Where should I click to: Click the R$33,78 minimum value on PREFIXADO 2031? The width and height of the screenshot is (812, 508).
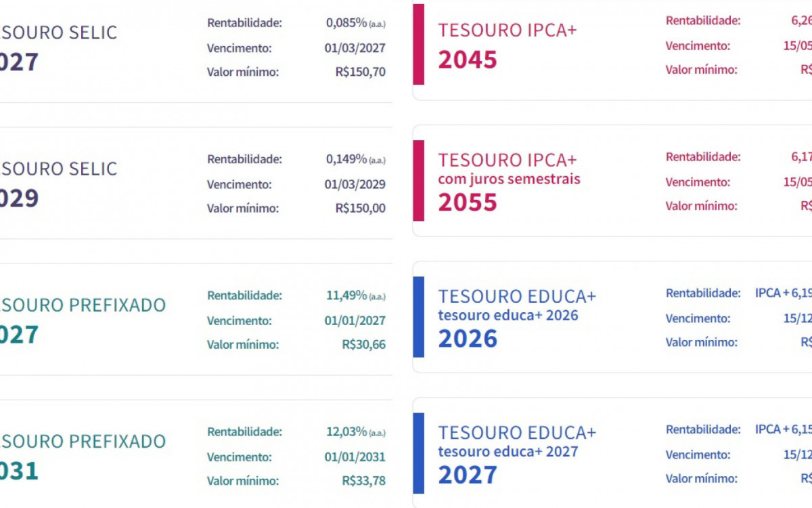click(365, 481)
